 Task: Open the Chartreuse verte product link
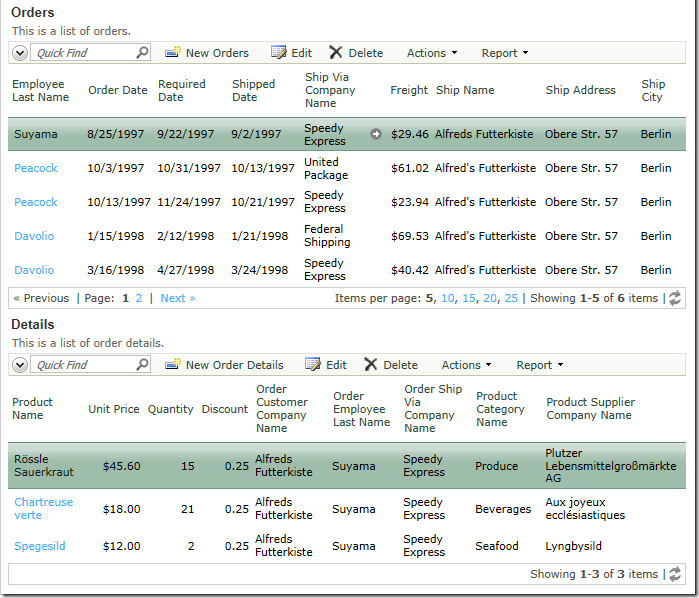click(x=43, y=508)
